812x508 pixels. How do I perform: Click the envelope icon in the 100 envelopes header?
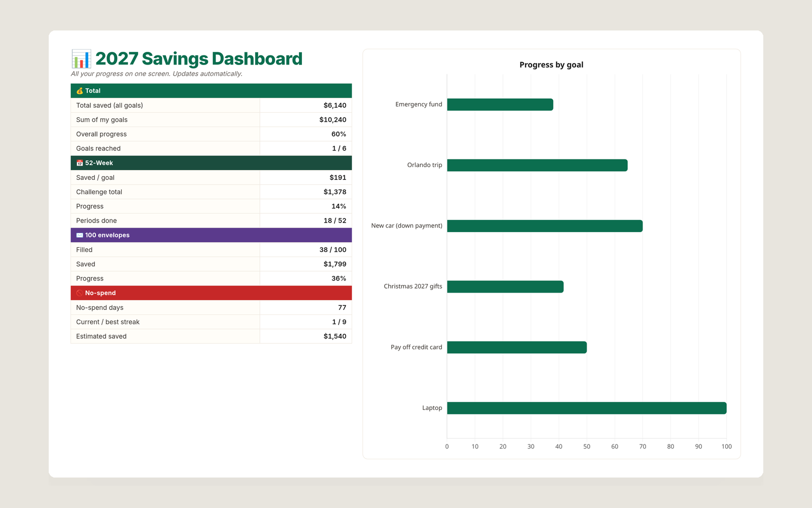pos(80,235)
